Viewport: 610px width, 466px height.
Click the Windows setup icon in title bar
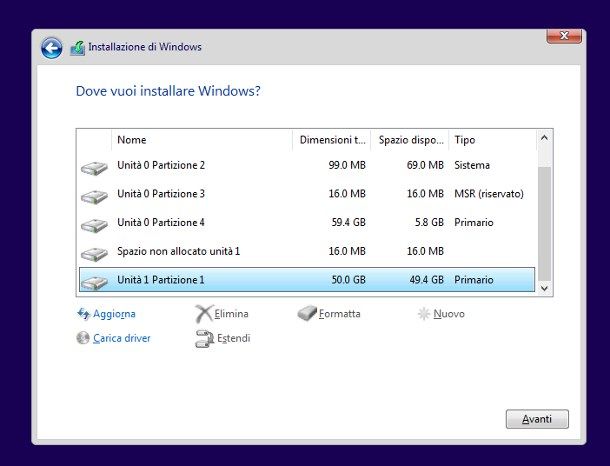pyautogui.click(x=77, y=48)
